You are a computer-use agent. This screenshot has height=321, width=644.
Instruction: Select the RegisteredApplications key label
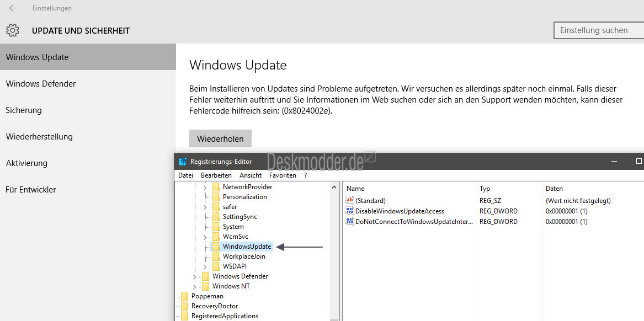pyautogui.click(x=225, y=316)
